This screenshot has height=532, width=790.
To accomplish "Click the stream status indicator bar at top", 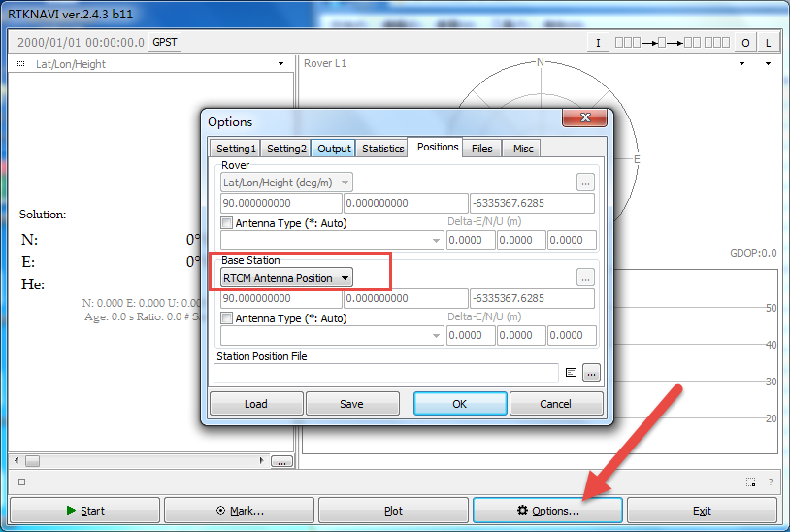I will coord(673,43).
